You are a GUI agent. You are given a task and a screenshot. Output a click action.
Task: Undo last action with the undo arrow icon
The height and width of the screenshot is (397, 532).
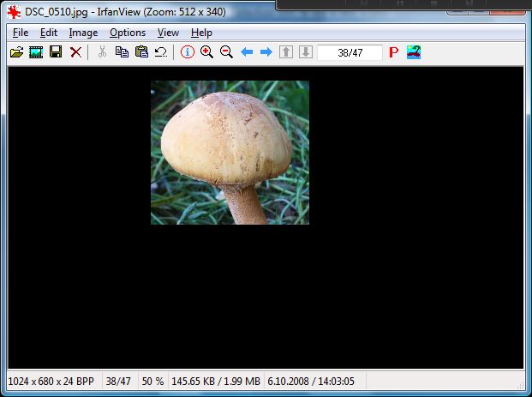(161, 52)
